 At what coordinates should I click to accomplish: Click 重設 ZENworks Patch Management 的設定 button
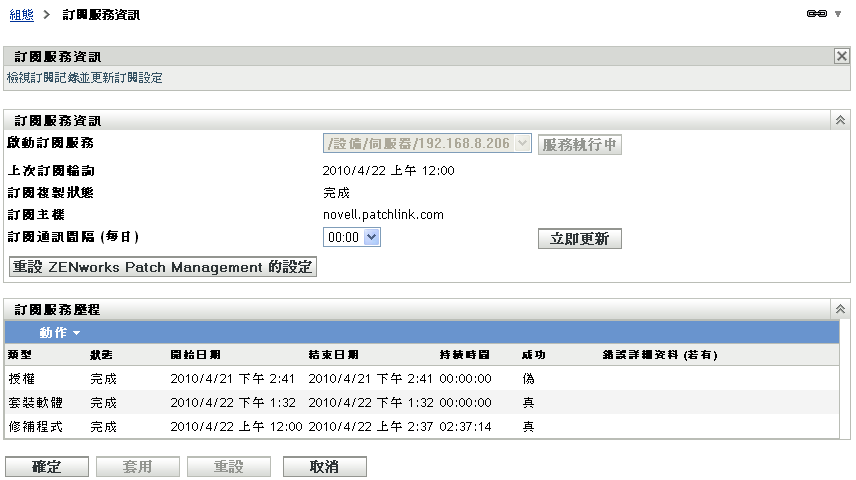pos(163,267)
